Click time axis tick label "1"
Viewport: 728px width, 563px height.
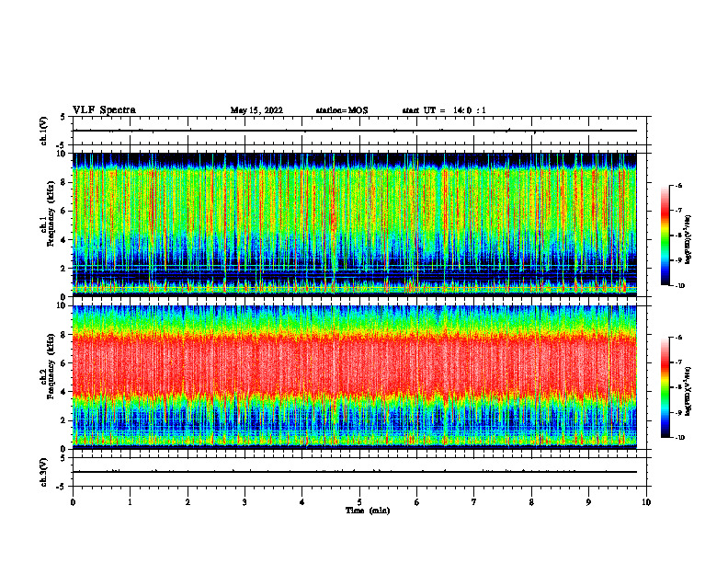click(131, 502)
